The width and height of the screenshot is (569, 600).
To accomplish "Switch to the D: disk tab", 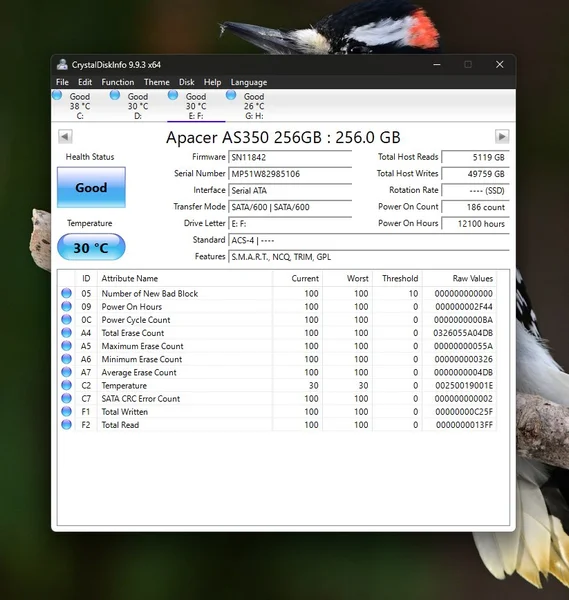I will pyautogui.click(x=138, y=106).
